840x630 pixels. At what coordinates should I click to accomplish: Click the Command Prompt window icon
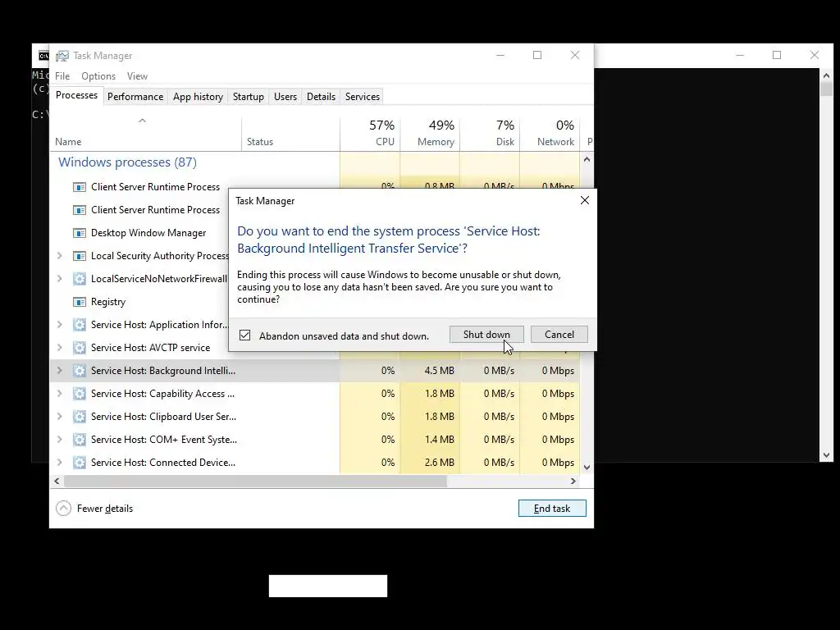pyautogui.click(x=43, y=56)
